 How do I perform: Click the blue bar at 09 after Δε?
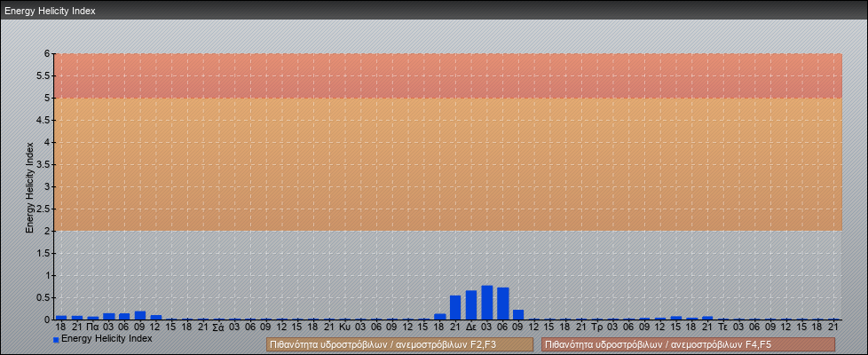point(518,314)
